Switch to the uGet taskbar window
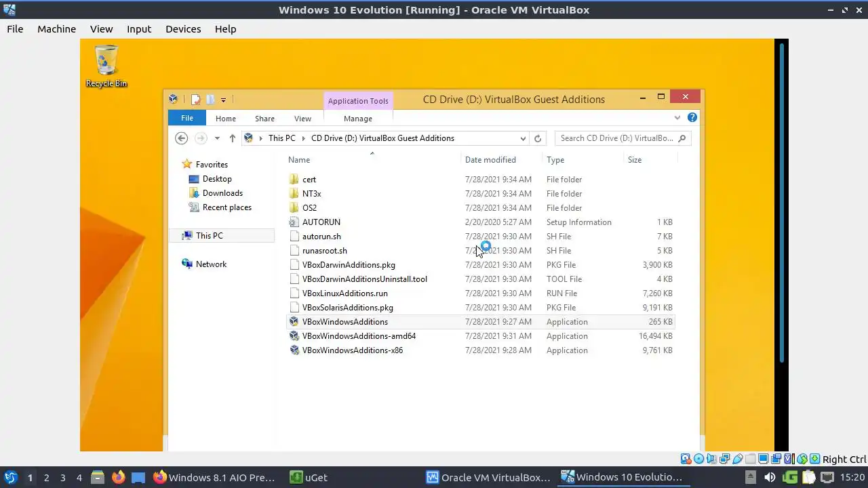Screen dimensions: 868x488 (309, 477)
